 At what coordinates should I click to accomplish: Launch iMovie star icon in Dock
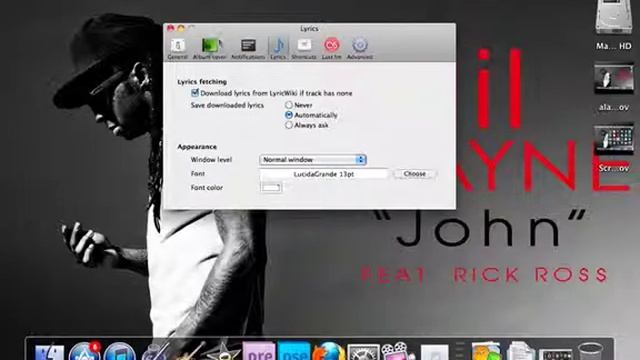224,352
